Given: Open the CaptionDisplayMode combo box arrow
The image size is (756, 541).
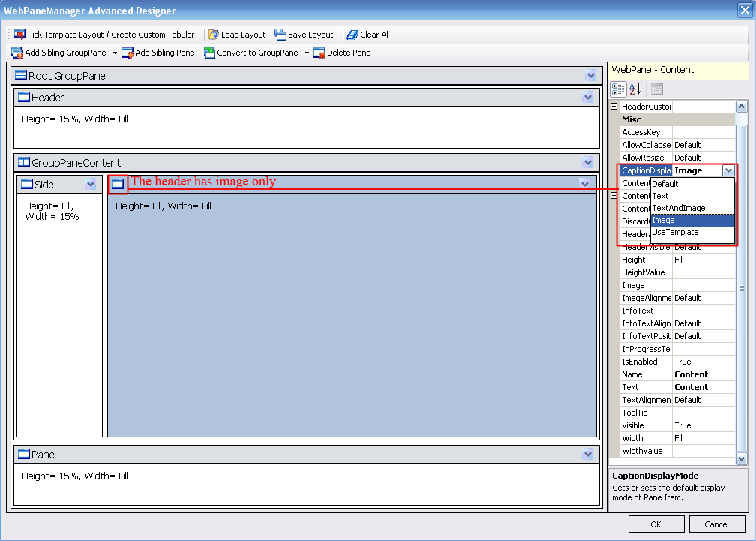Looking at the screenshot, I should pos(727,170).
